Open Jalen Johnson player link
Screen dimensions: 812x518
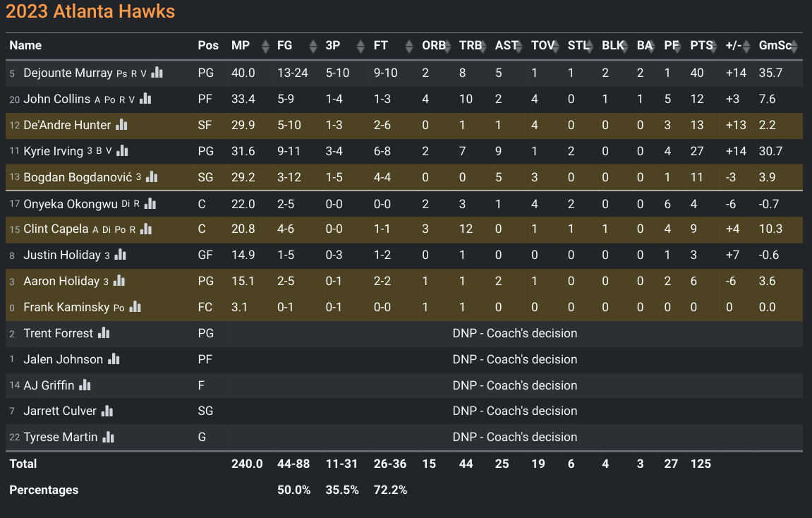pyautogui.click(x=63, y=359)
